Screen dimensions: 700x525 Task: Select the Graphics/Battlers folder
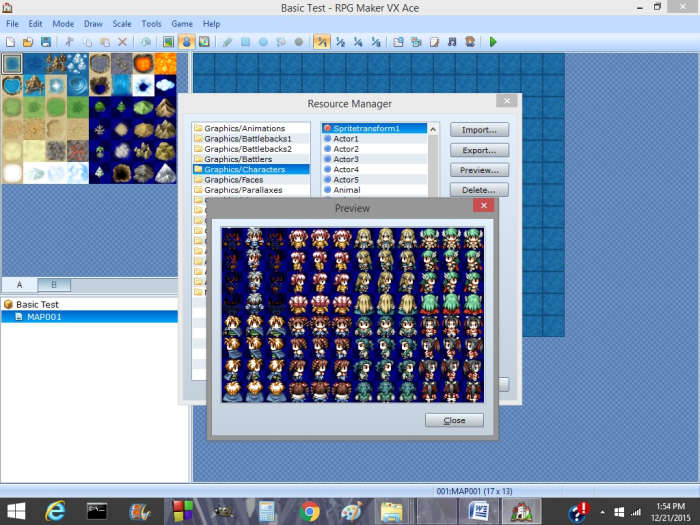[251, 159]
